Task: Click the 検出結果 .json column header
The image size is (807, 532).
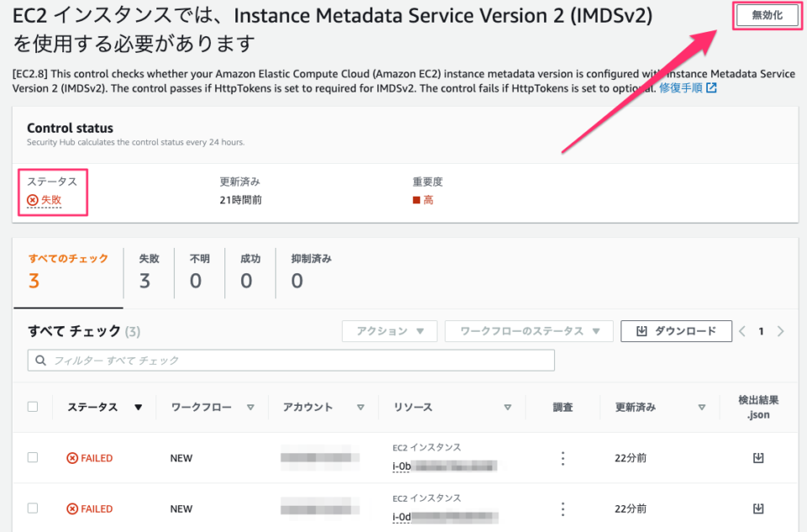Action: tap(758, 407)
